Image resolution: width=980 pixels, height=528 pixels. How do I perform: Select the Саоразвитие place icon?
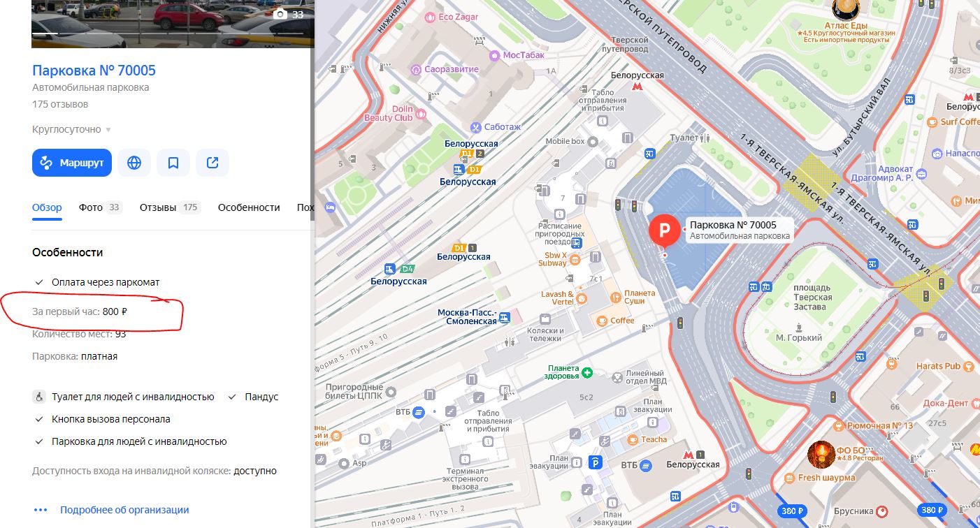click(x=417, y=69)
